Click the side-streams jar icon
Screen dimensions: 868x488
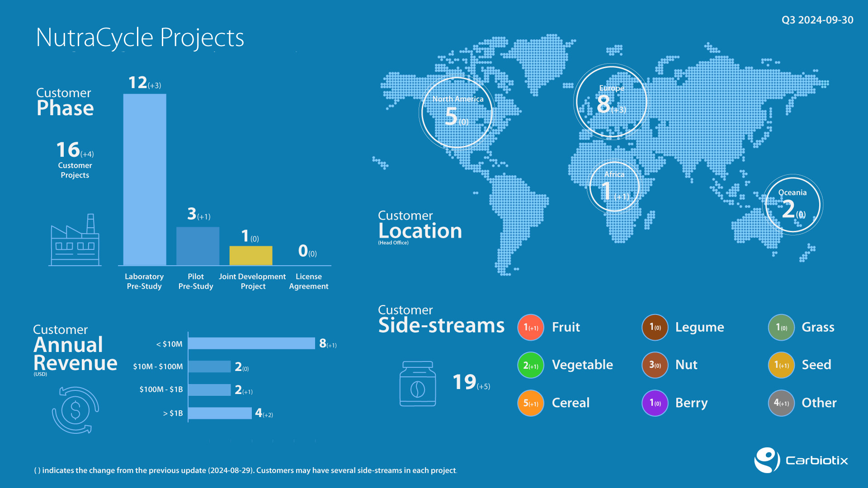coord(418,384)
